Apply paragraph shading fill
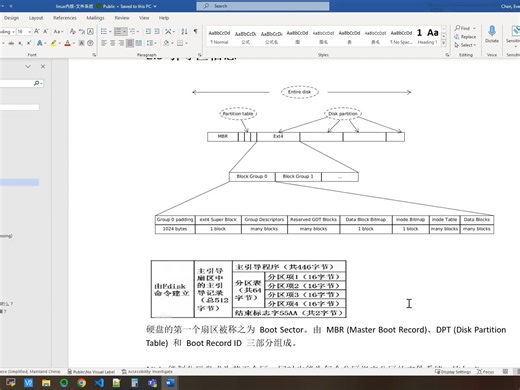 [x=166, y=43]
